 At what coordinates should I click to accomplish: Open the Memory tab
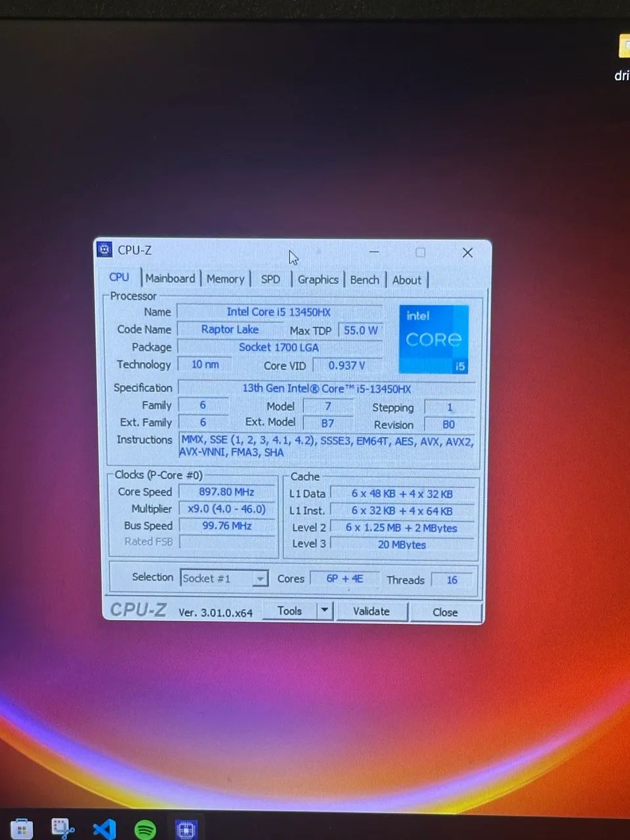click(225, 280)
